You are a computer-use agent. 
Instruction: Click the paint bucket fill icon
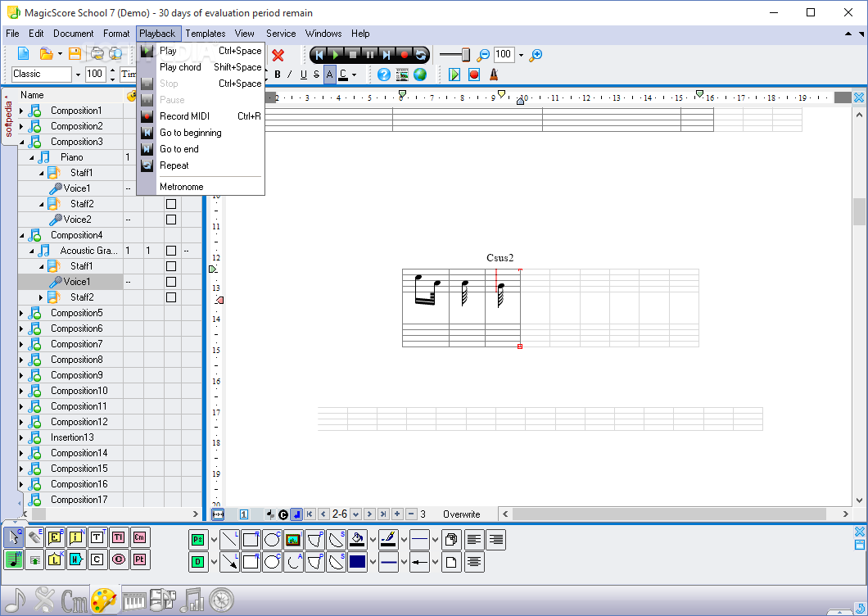point(357,539)
